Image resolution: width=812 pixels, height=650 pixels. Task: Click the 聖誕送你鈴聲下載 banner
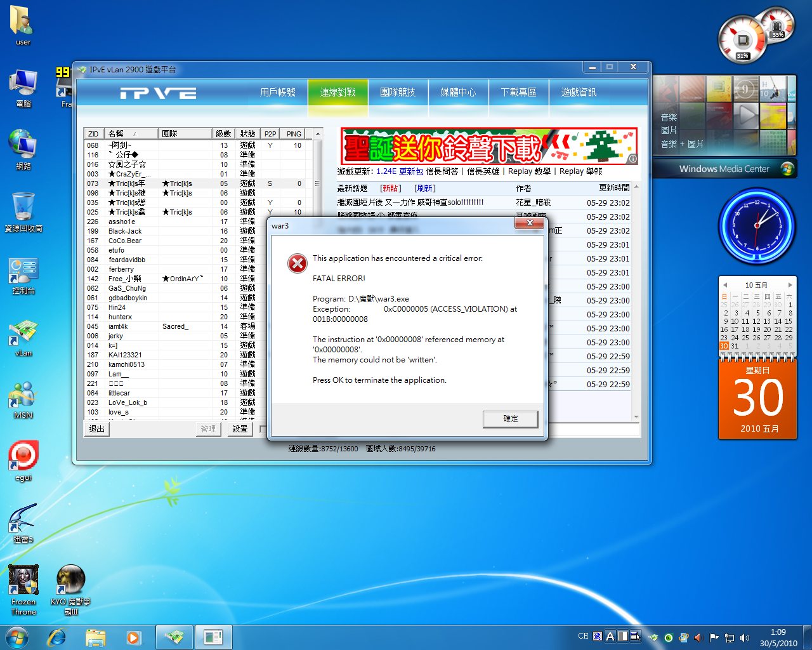(x=488, y=147)
